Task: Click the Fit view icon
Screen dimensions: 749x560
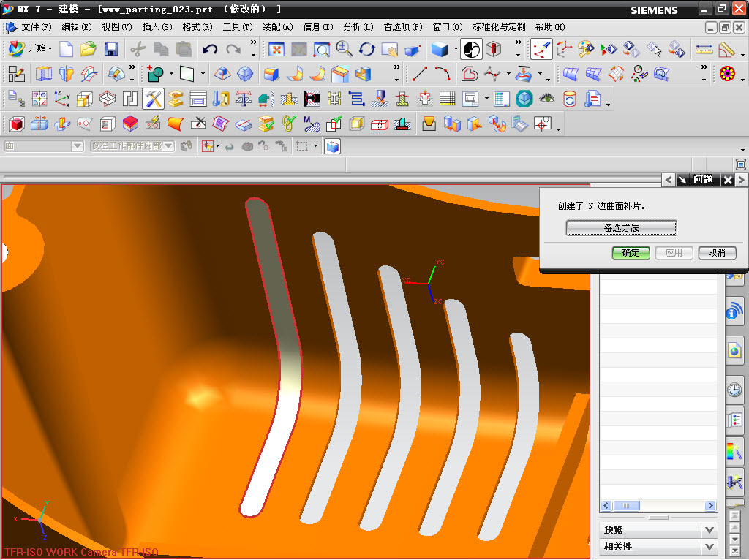Action: (276, 49)
